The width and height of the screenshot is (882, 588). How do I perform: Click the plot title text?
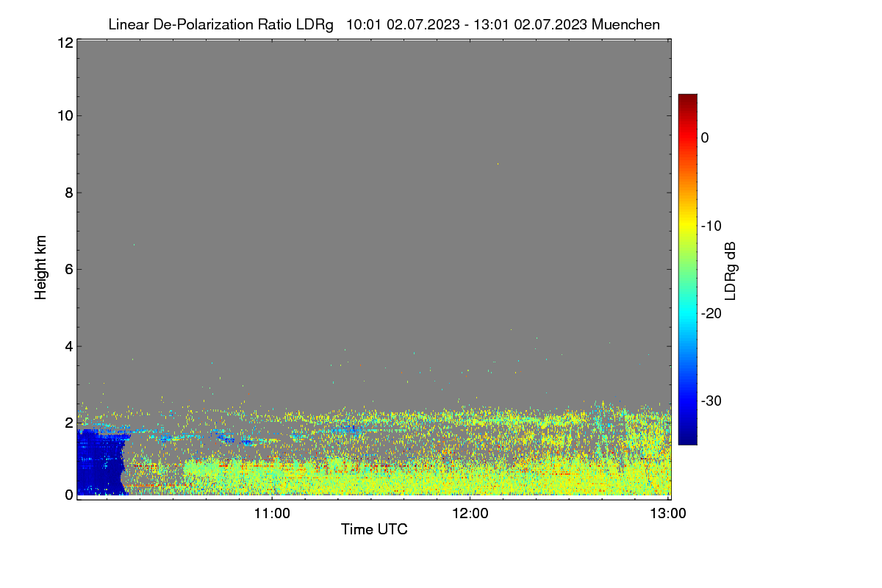(x=384, y=24)
